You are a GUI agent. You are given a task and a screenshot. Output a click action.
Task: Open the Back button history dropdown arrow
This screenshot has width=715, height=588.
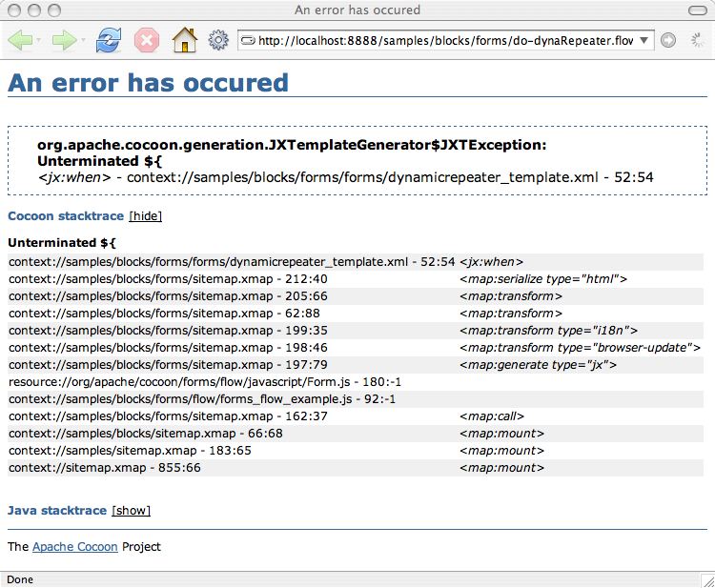point(39,41)
